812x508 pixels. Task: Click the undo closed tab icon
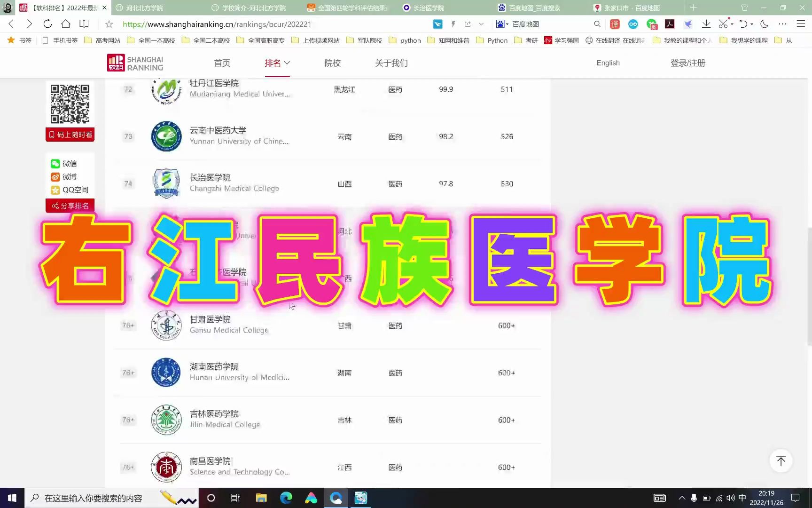[x=743, y=24]
